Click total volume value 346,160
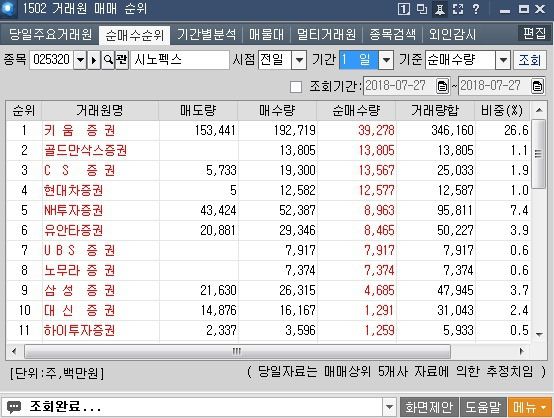This screenshot has height=418, width=554. coord(452,130)
